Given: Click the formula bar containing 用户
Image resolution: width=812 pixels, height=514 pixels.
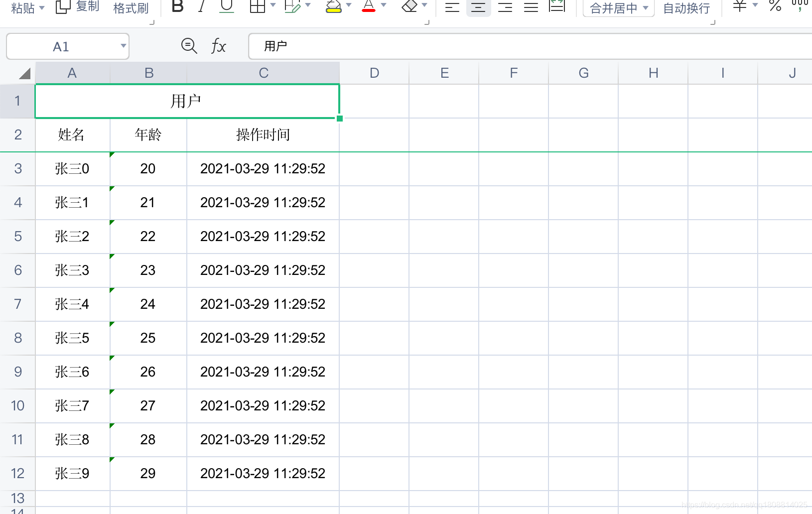Looking at the screenshot, I should (x=530, y=46).
